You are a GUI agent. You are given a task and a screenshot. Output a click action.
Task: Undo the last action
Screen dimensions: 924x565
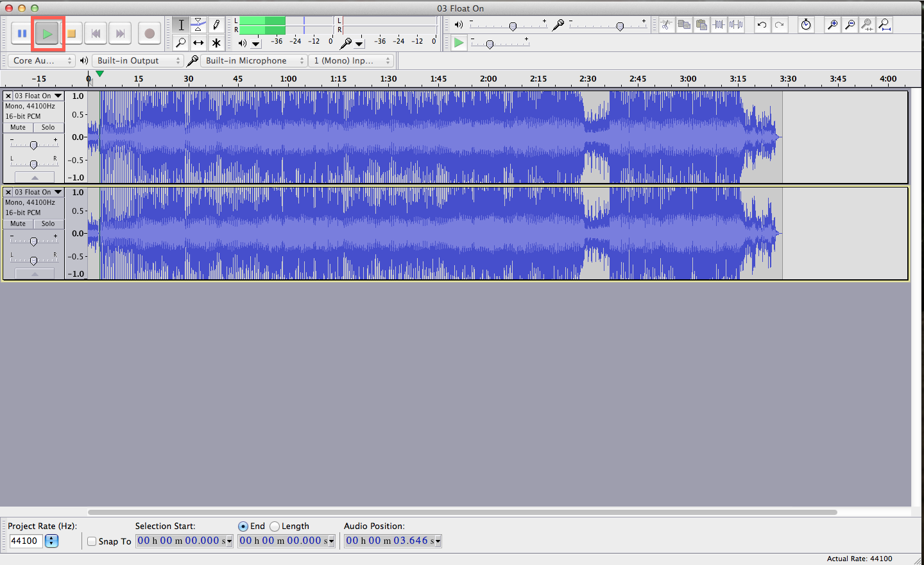point(762,25)
